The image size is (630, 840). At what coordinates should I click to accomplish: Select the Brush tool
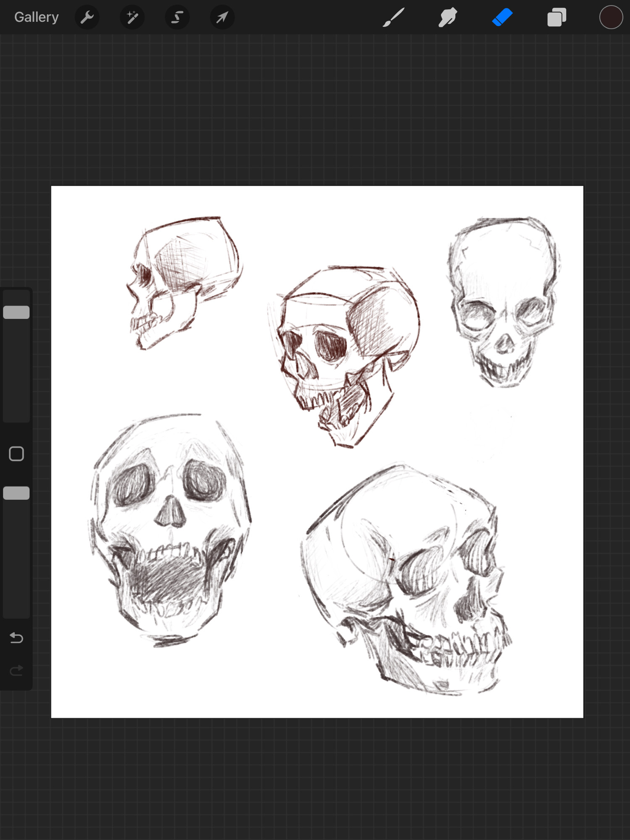(x=394, y=17)
